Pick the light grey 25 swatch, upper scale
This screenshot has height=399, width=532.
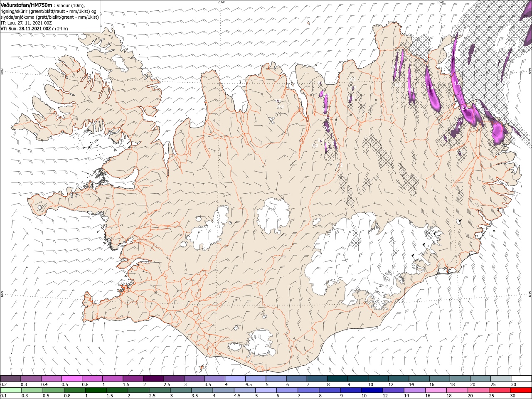[x=500, y=378]
